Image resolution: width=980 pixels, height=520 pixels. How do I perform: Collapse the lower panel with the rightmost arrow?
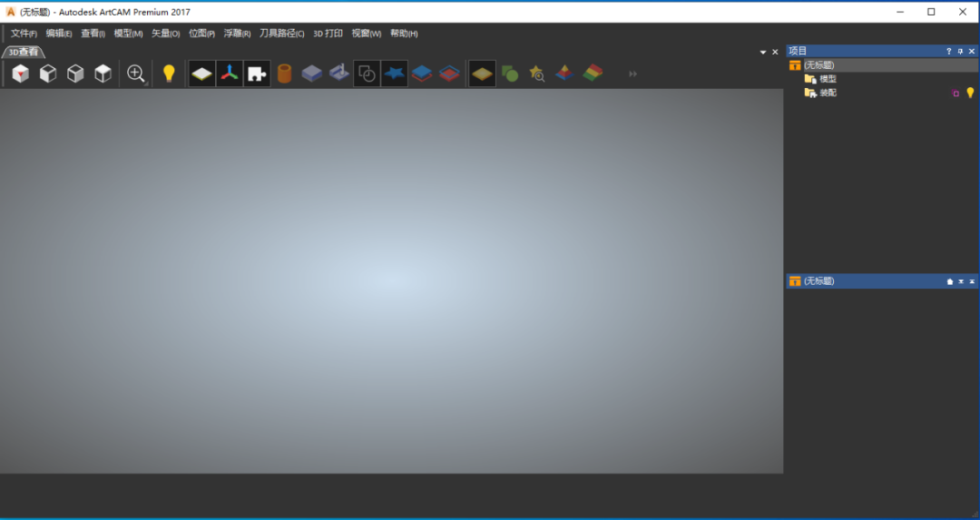972,281
